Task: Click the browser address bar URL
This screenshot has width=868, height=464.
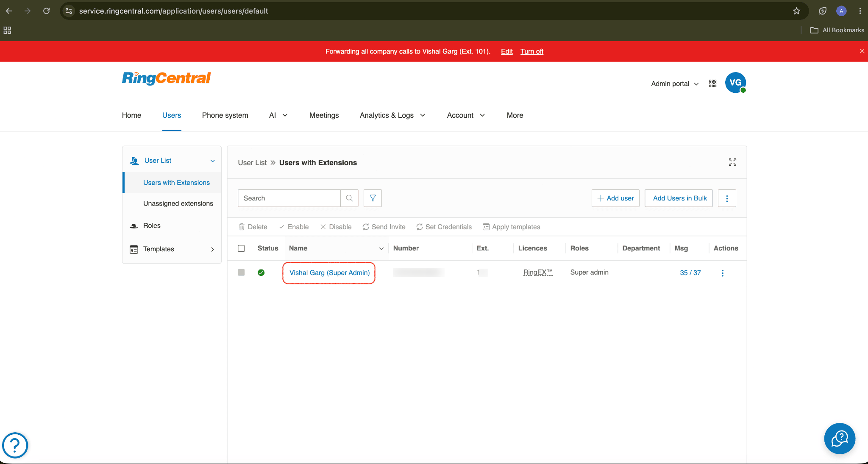Action: [173, 11]
